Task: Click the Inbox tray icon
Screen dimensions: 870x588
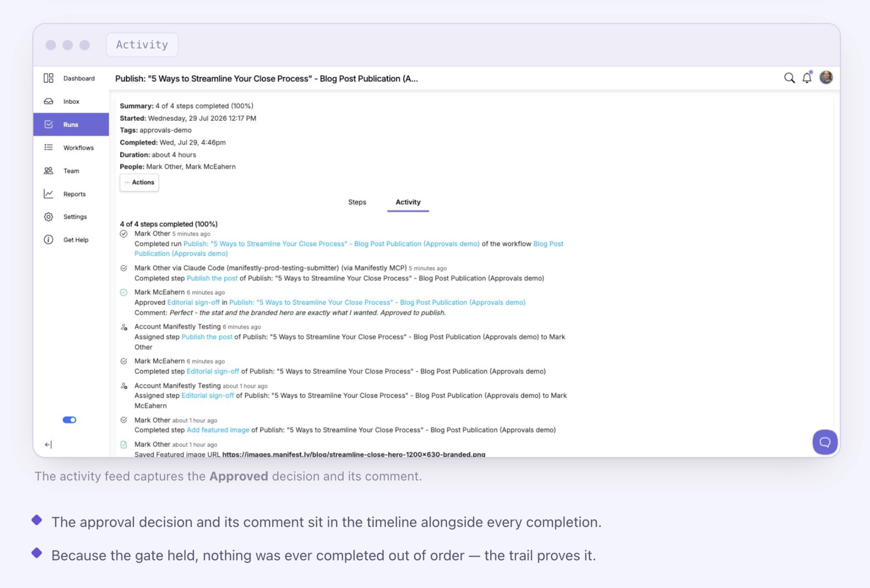Action: (49, 101)
